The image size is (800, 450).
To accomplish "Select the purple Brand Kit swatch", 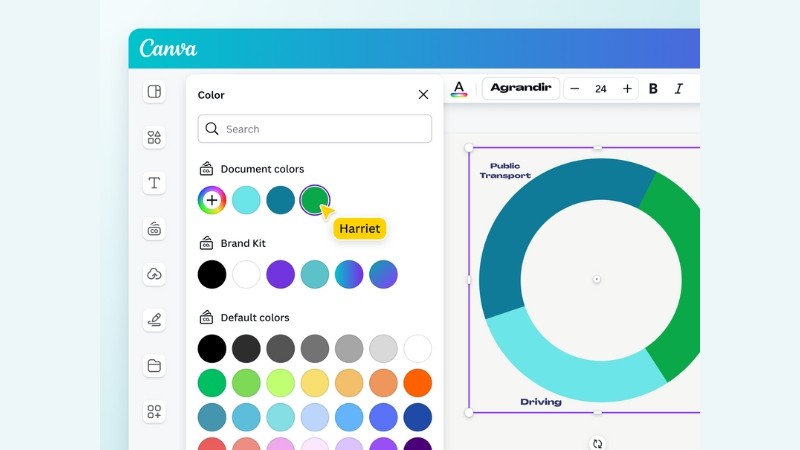I will 280,274.
